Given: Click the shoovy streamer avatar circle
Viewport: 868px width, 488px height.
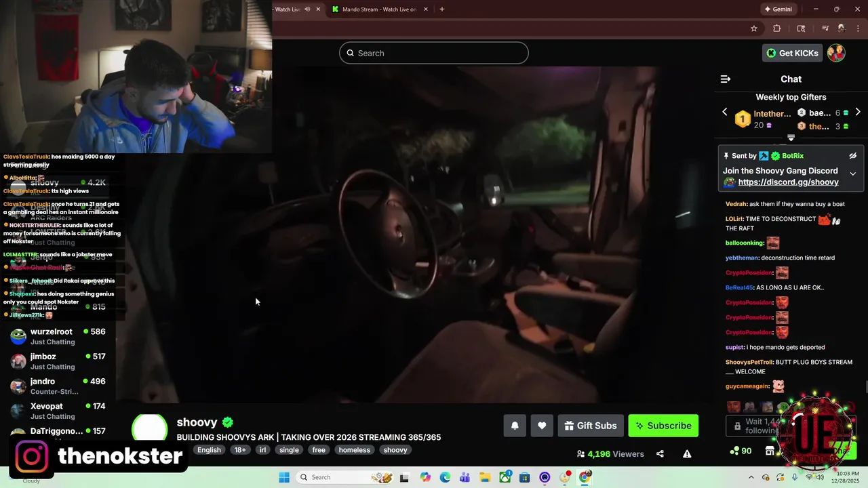Looking at the screenshot, I should click(149, 429).
